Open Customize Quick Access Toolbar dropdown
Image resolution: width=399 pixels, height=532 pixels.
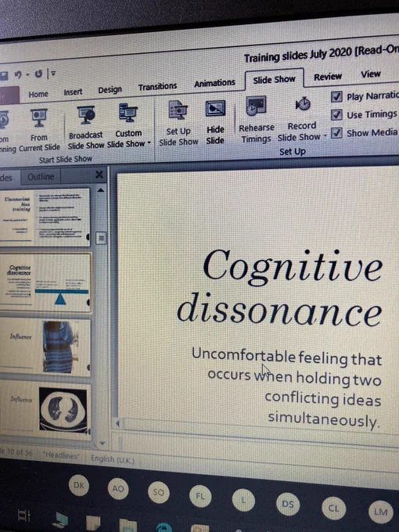tap(54, 73)
